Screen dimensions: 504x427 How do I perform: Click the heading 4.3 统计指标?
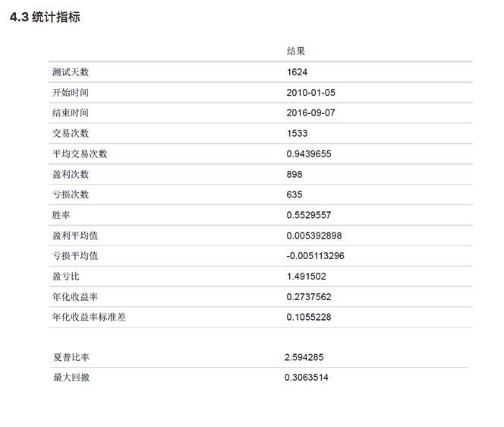pyautogui.click(x=45, y=17)
